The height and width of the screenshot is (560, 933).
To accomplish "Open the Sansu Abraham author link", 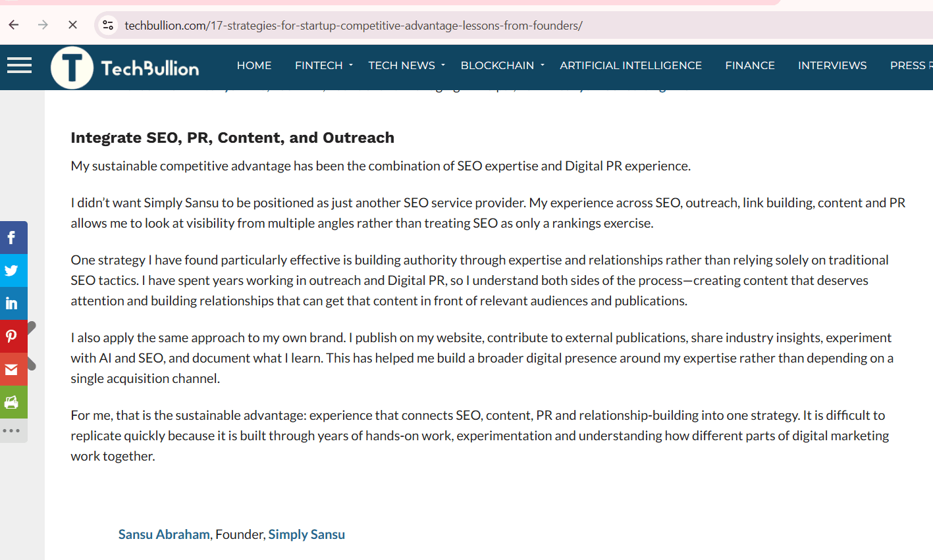I will pos(164,534).
